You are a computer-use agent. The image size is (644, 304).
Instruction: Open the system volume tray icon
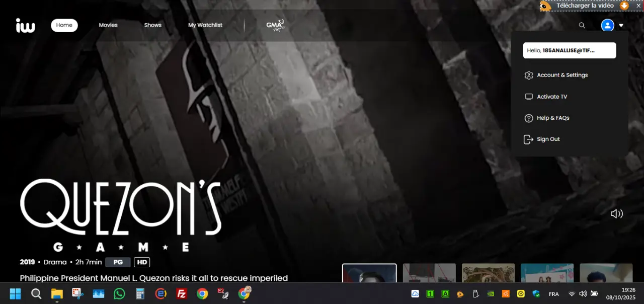click(x=583, y=294)
